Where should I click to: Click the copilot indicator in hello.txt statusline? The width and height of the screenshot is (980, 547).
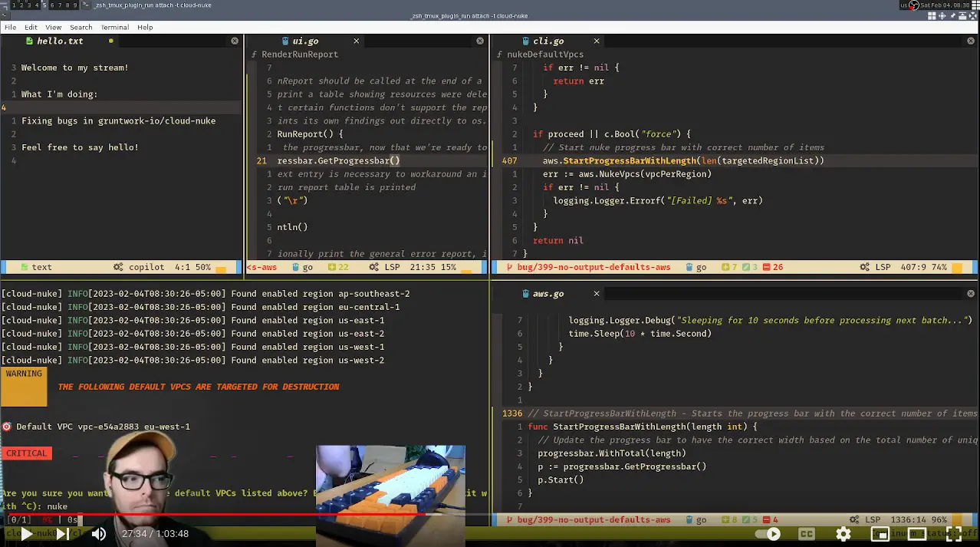(146, 267)
